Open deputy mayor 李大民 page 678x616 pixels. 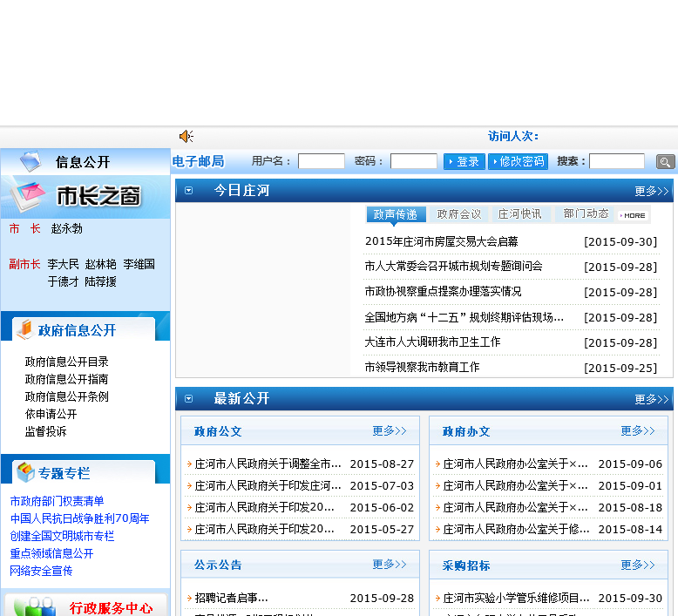point(63,264)
